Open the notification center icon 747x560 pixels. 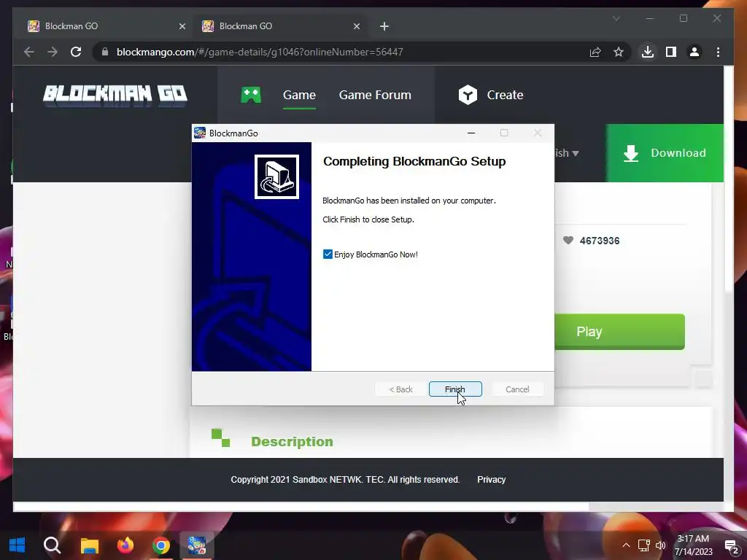(731, 546)
